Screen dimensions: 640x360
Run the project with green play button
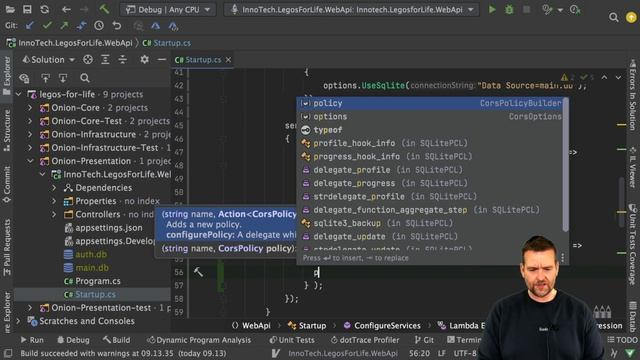pyautogui.click(x=492, y=9)
